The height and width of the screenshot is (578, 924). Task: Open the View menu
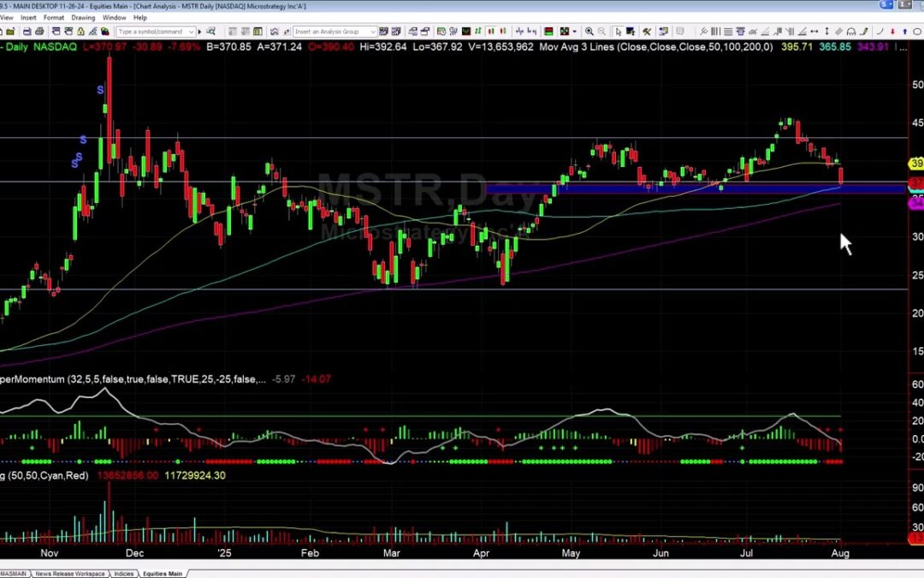point(7,18)
